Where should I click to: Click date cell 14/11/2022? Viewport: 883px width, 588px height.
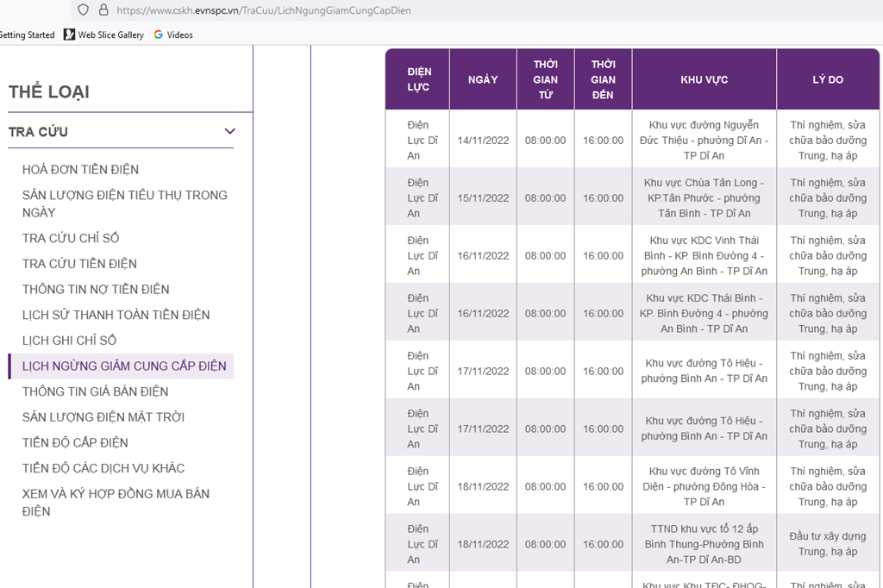pos(483,141)
